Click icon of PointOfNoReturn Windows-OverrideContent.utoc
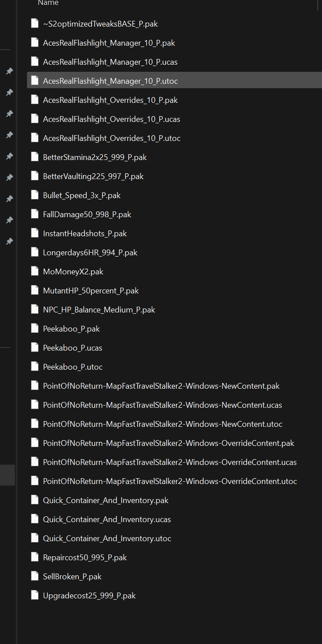Image resolution: width=322 pixels, height=644 pixels. [x=35, y=481]
